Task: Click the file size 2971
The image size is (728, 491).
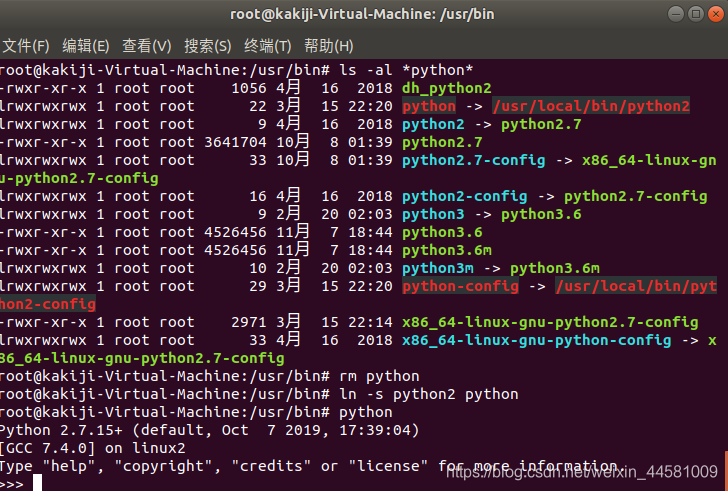Action: pos(249,323)
